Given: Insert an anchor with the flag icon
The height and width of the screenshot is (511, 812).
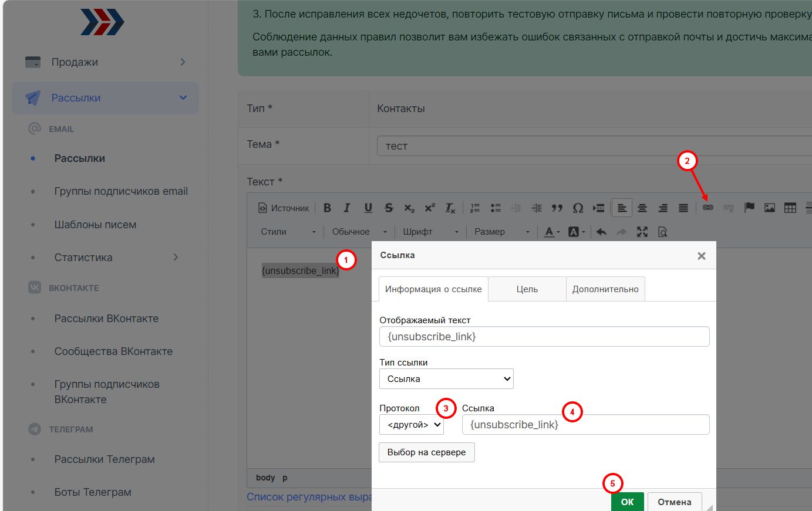Looking at the screenshot, I should (749, 208).
